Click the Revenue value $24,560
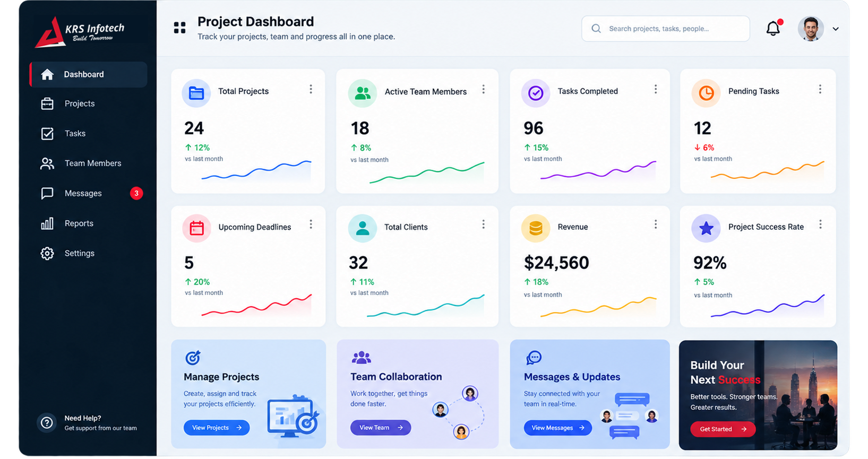Viewport: 868px width, 459px height. point(556,263)
